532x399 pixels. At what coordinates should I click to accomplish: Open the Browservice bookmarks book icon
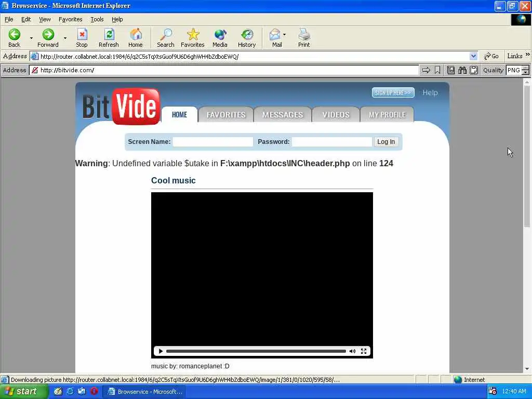pos(451,70)
